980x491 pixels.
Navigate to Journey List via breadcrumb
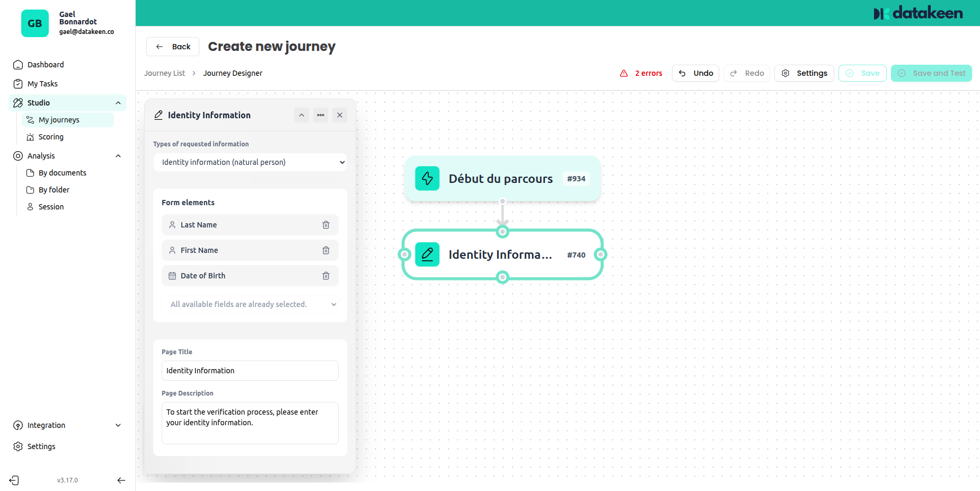click(164, 73)
